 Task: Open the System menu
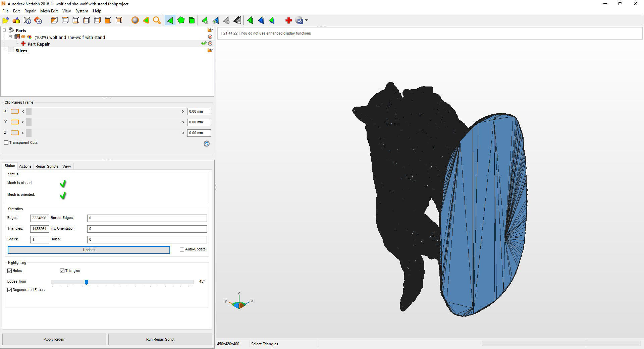pyautogui.click(x=82, y=11)
